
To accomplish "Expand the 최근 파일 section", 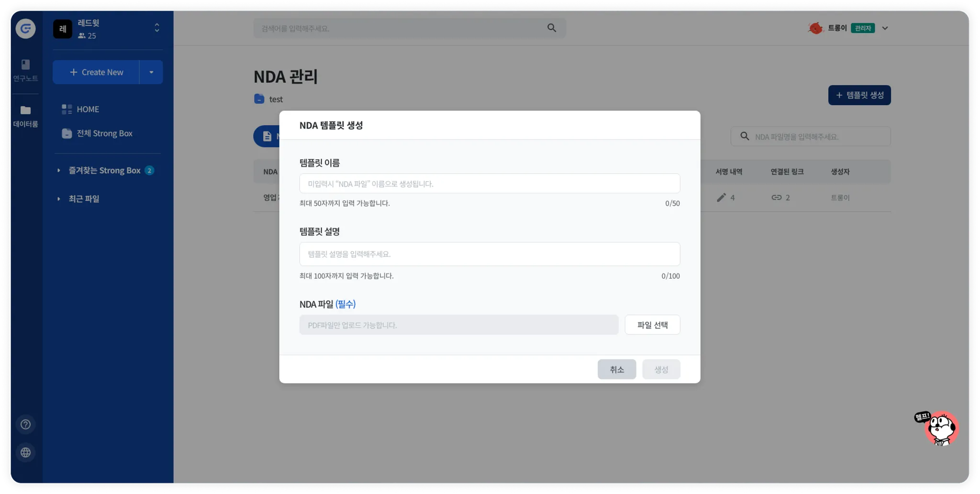I will click(x=58, y=198).
